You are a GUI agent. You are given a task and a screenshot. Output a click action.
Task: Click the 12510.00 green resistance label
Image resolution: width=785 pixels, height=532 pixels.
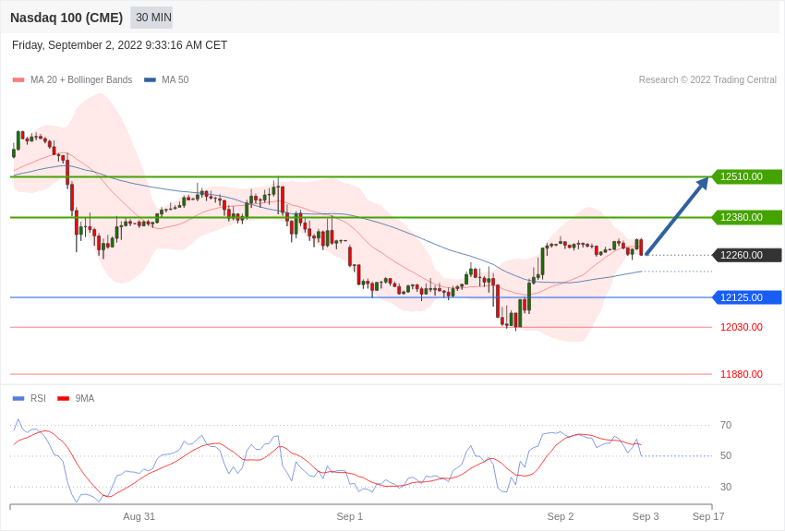coord(746,176)
